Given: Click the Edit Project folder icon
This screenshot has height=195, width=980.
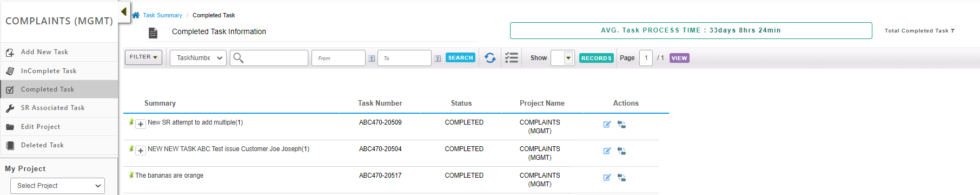Looking at the screenshot, I should (10, 127).
